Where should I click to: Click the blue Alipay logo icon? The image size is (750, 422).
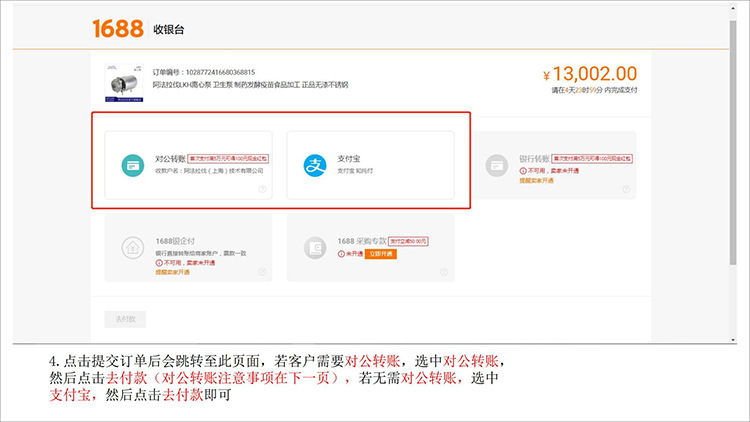click(315, 166)
